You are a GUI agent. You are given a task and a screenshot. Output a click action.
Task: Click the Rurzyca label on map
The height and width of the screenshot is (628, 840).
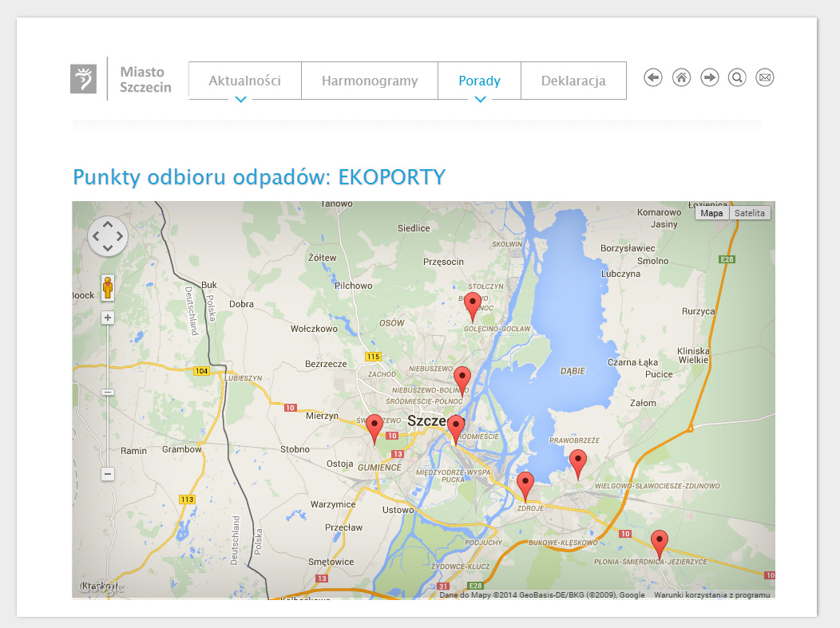(x=698, y=311)
